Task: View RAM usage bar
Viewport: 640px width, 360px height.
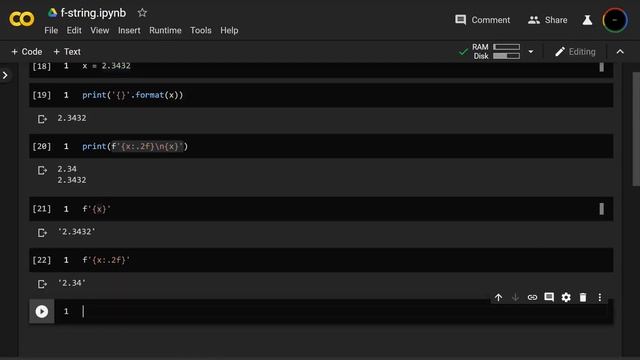Action: (507, 47)
